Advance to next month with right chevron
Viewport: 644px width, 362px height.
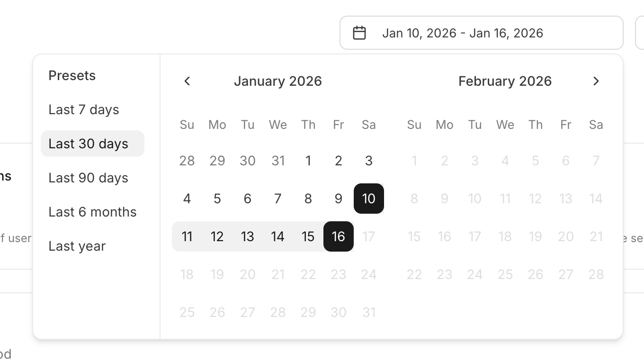pos(596,81)
